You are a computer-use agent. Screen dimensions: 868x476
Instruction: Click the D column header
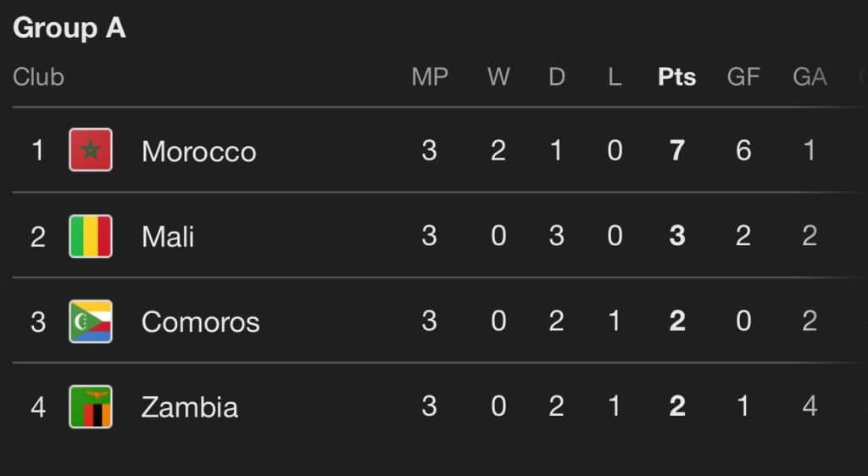[x=556, y=77]
